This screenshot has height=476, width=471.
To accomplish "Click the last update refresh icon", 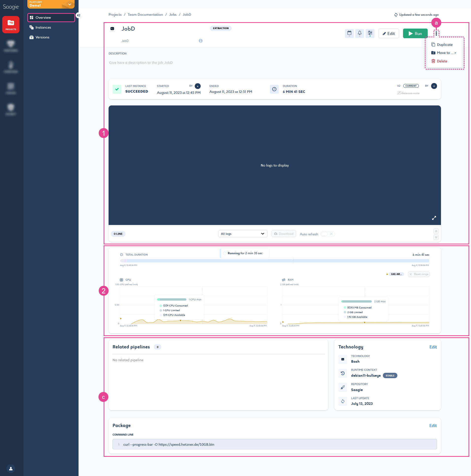I will (342, 401).
